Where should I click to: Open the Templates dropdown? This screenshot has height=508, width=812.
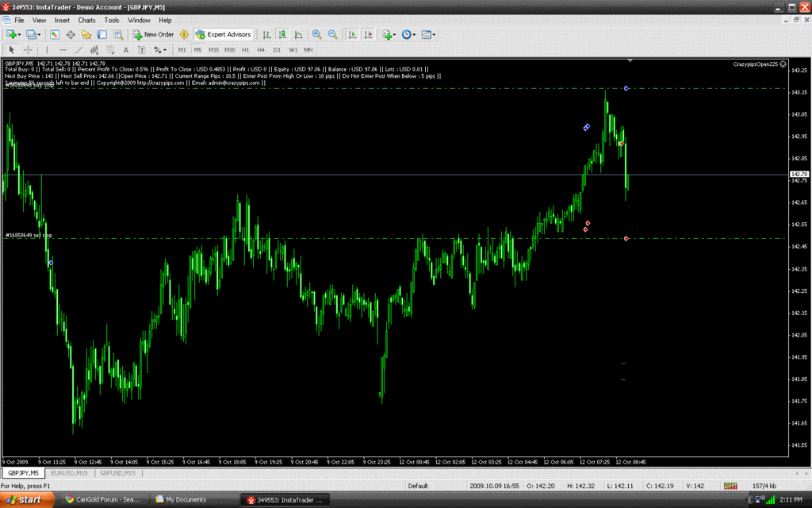coord(428,35)
